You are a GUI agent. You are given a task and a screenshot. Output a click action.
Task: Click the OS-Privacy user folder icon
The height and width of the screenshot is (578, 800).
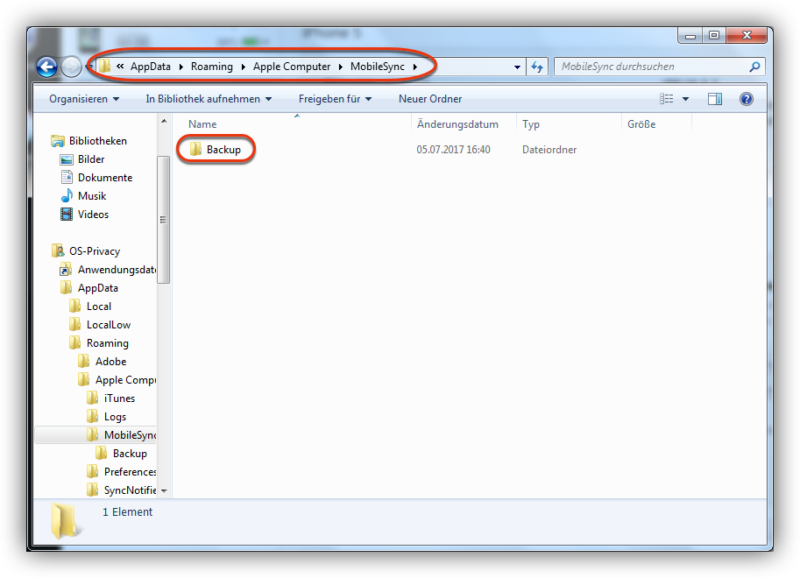pos(58,251)
